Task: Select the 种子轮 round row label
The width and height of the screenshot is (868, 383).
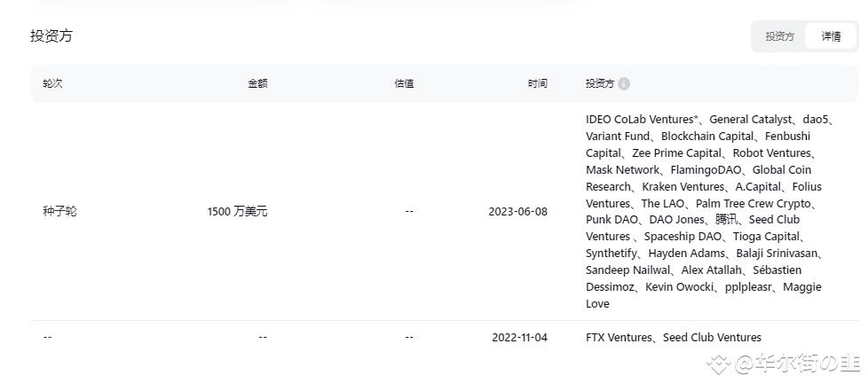Action: 59,212
